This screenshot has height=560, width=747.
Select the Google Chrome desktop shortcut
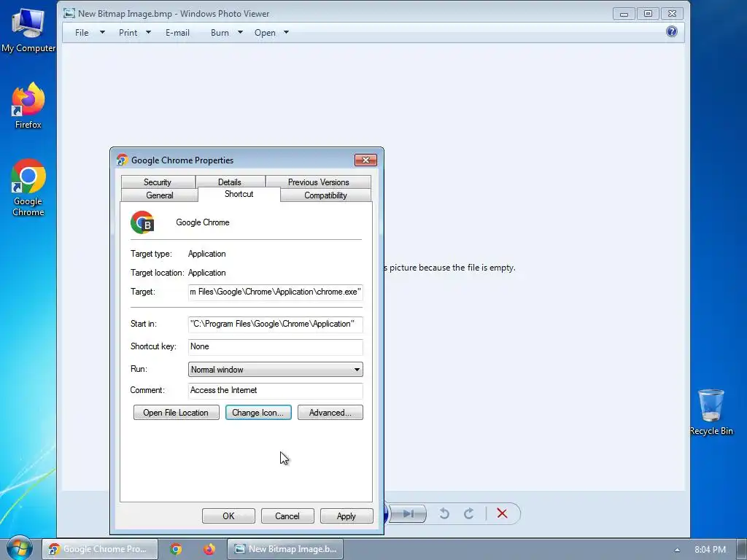[x=28, y=187]
